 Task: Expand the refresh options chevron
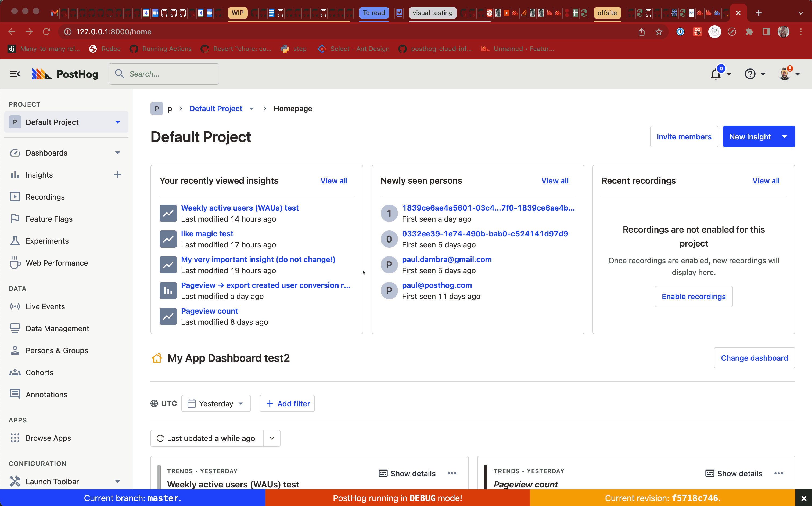(x=272, y=438)
